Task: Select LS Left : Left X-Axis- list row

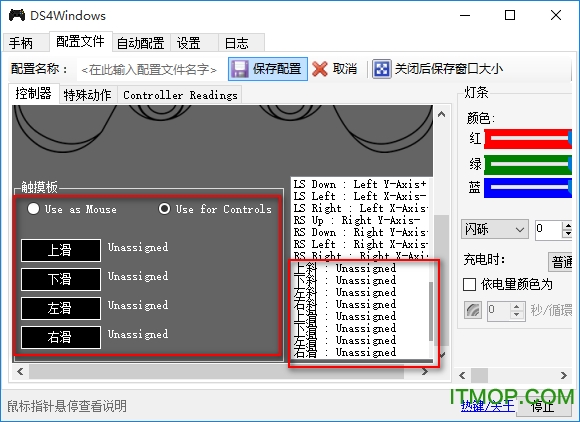Action: click(360, 196)
